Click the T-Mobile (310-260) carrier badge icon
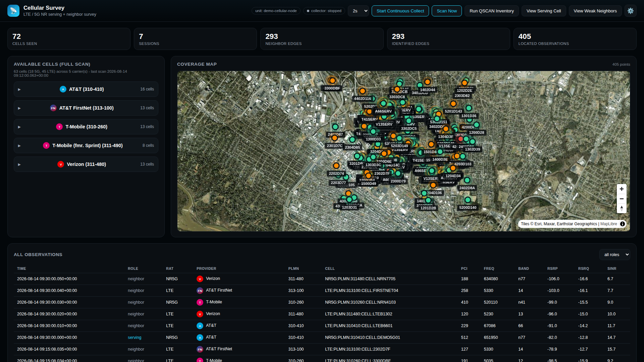The image size is (644, 362). [59, 127]
